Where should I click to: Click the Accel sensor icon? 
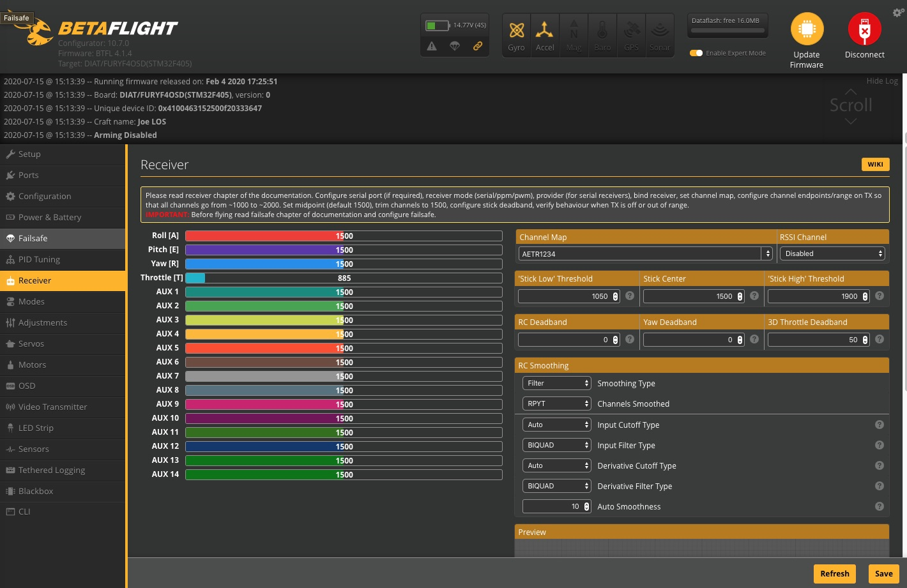(x=544, y=30)
